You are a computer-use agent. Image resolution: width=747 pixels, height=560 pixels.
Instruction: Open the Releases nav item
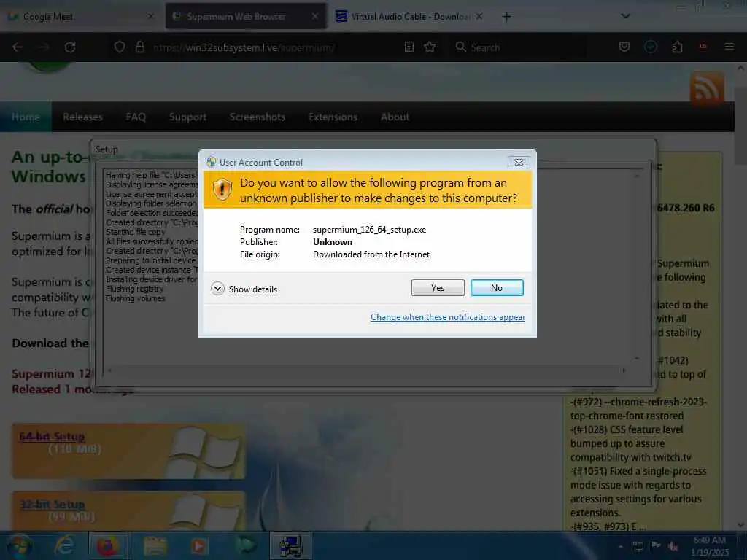pyautogui.click(x=83, y=117)
